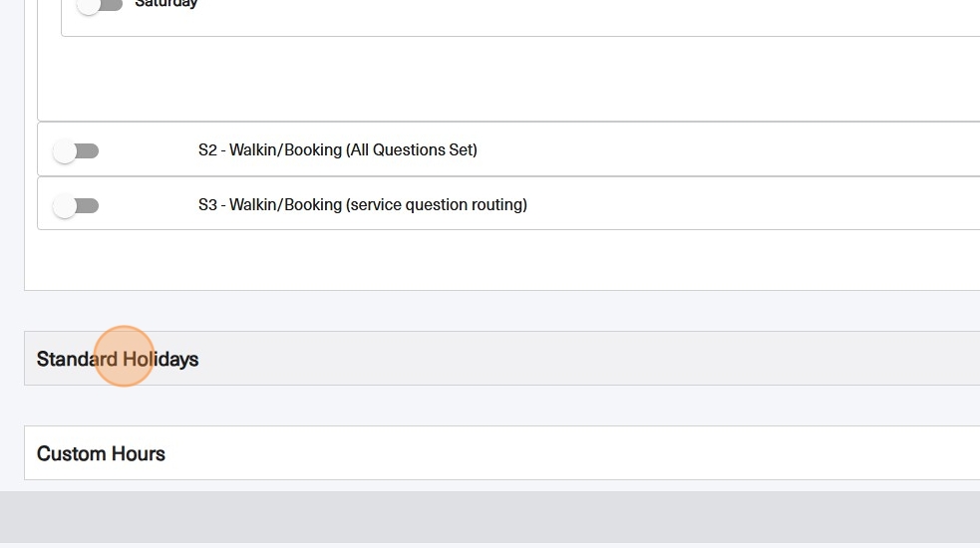Screen dimensions: 980x548
Task: Click the Saturday day label
Action: click(x=166, y=4)
